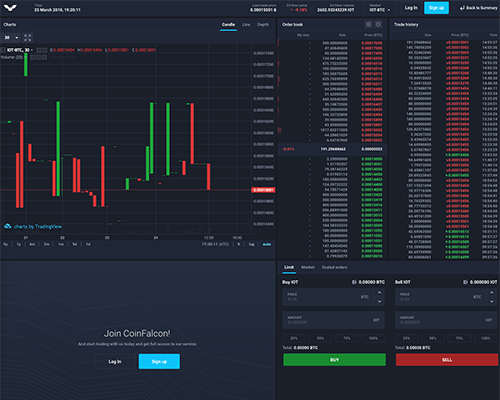
Task: Click the Sell IOT amount input
Action: click(446, 320)
